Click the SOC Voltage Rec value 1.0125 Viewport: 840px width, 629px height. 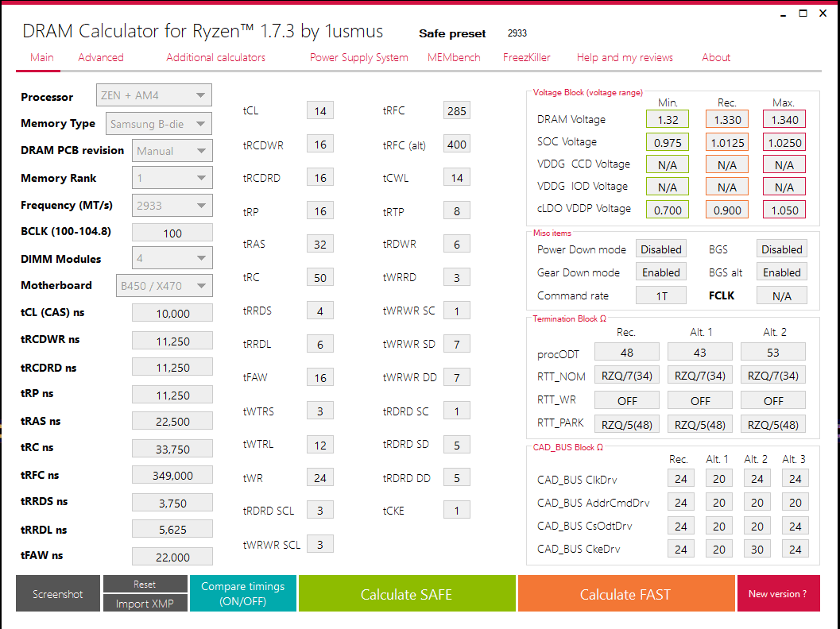(x=727, y=142)
